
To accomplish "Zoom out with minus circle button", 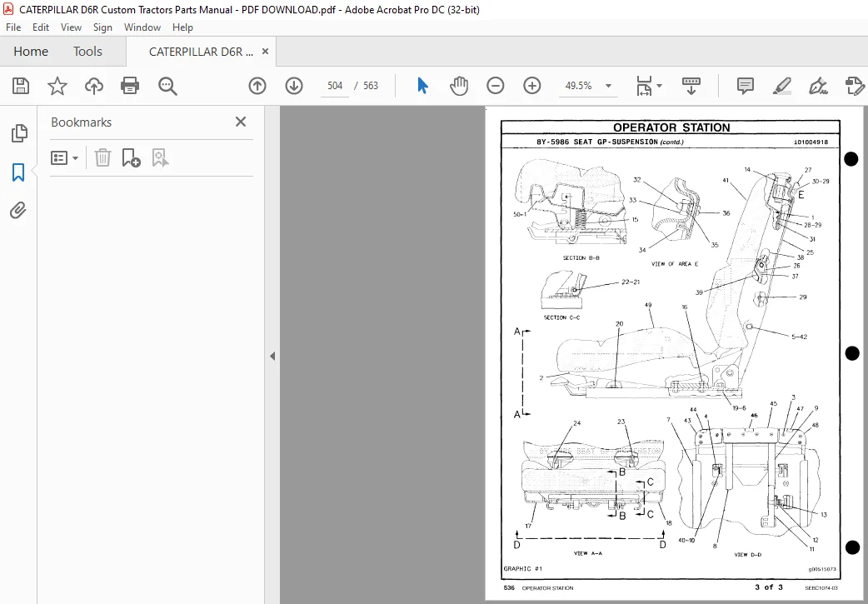I will click(x=496, y=86).
